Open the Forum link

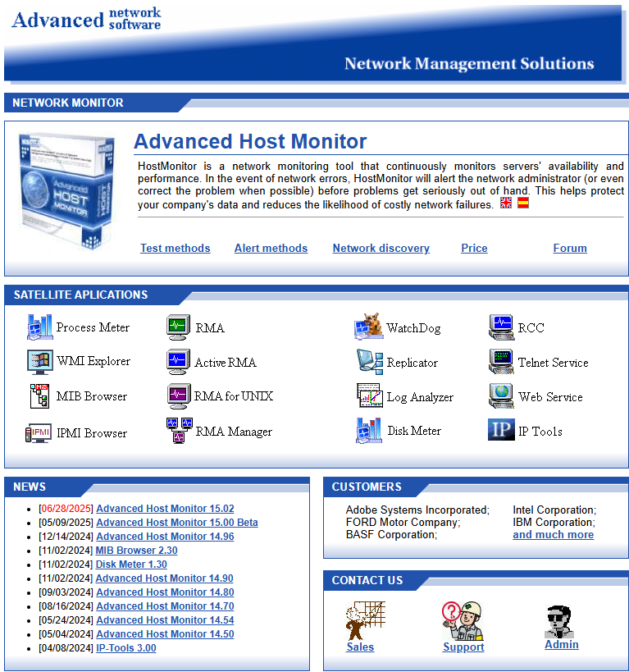(x=570, y=248)
